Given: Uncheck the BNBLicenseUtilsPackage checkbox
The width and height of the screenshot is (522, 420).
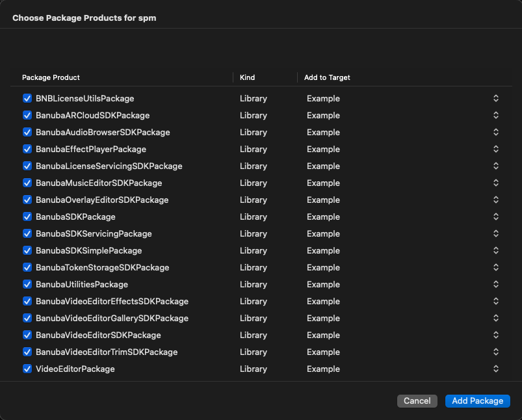Looking at the screenshot, I should point(27,98).
